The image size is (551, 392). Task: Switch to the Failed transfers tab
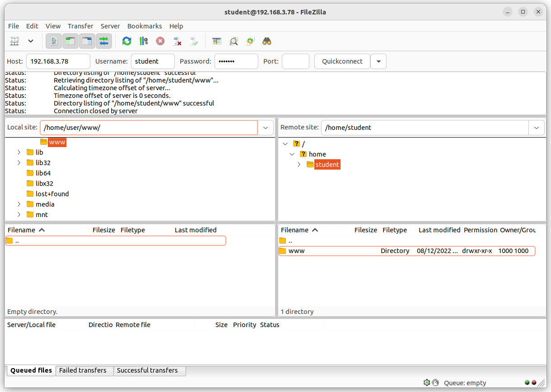click(x=84, y=370)
